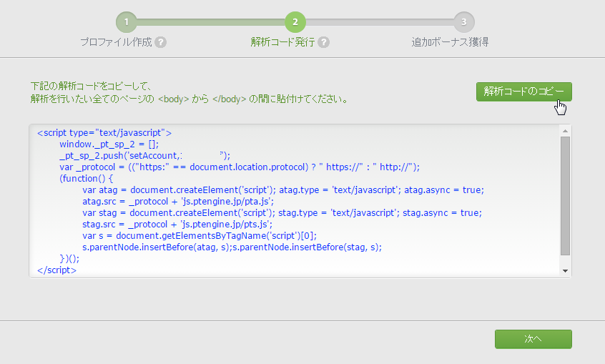Open help icon beside プロファイル作成
The width and height of the screenshot is (605, 364).
click(x=160, y=42)
